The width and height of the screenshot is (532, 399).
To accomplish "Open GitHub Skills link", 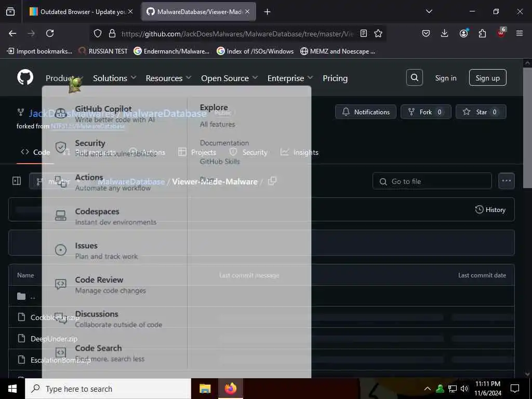I will 220,162.
